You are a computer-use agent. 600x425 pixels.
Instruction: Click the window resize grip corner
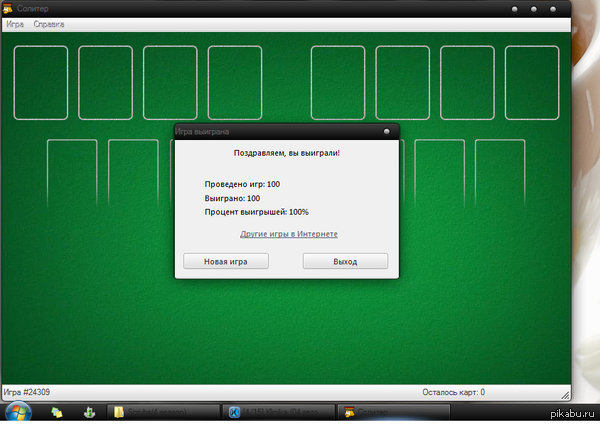565,393
